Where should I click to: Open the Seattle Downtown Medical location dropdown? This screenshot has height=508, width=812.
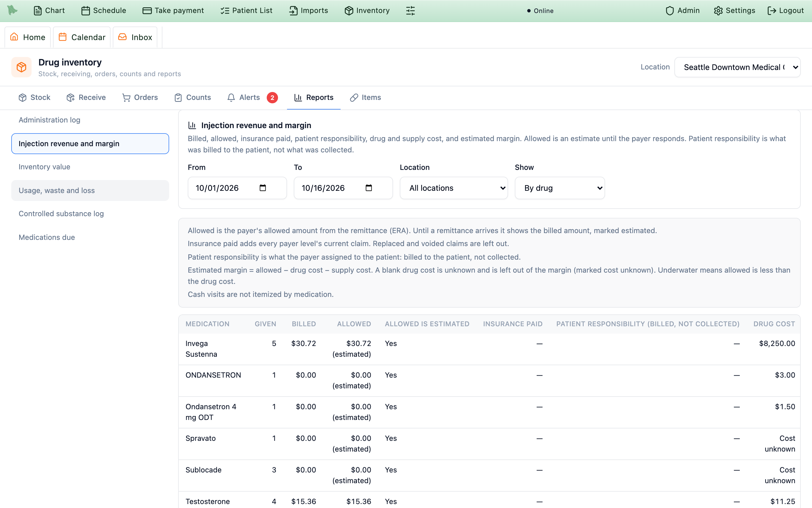[737, 67]
